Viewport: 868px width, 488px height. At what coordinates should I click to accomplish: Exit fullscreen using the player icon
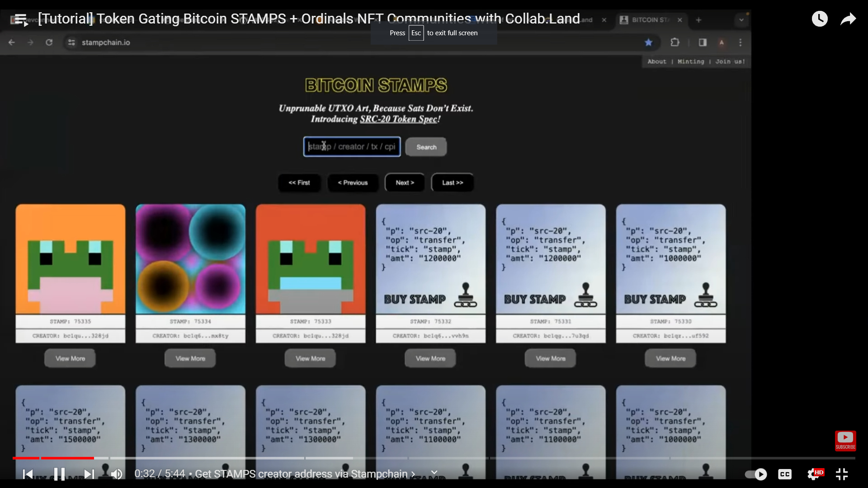click(842, 474)
